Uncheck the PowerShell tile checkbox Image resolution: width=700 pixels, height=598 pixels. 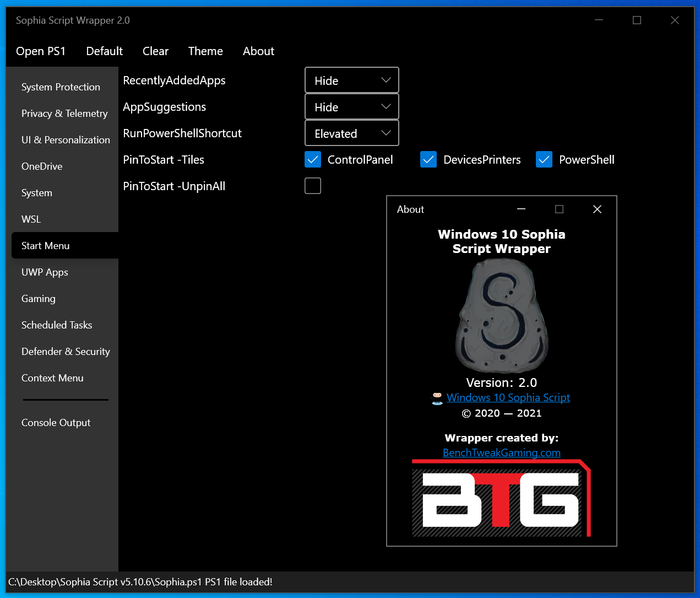[544, 160]
